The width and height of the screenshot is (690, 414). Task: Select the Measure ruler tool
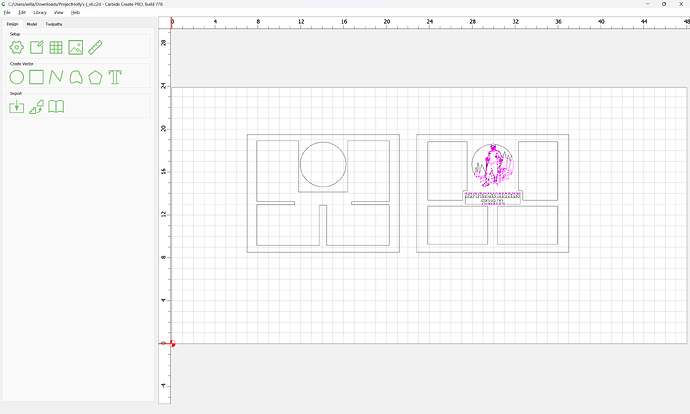(95, 47)
